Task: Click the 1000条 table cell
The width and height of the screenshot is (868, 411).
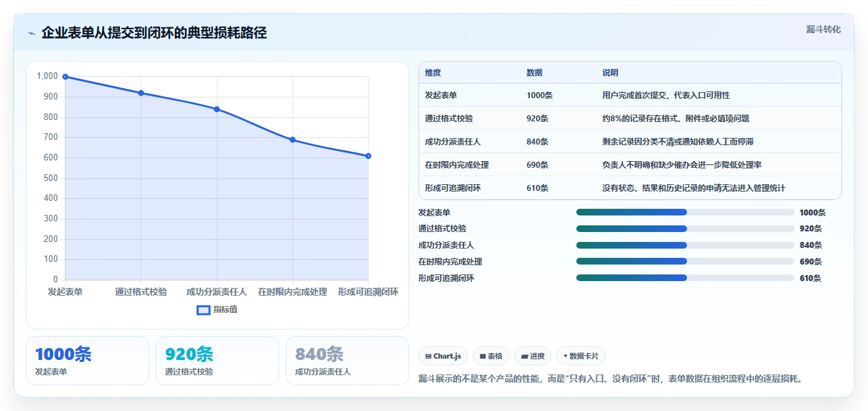Action: [x=539, y=95]
